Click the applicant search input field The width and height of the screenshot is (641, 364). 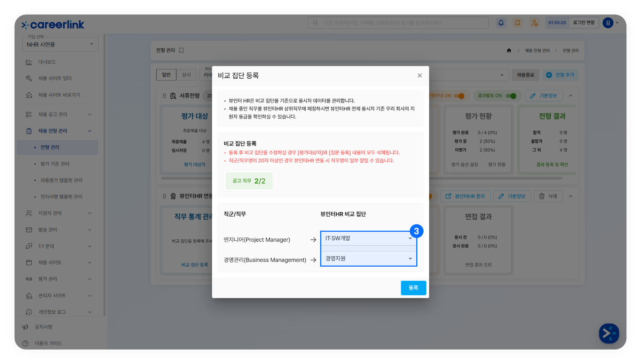[x=398, y=23]
